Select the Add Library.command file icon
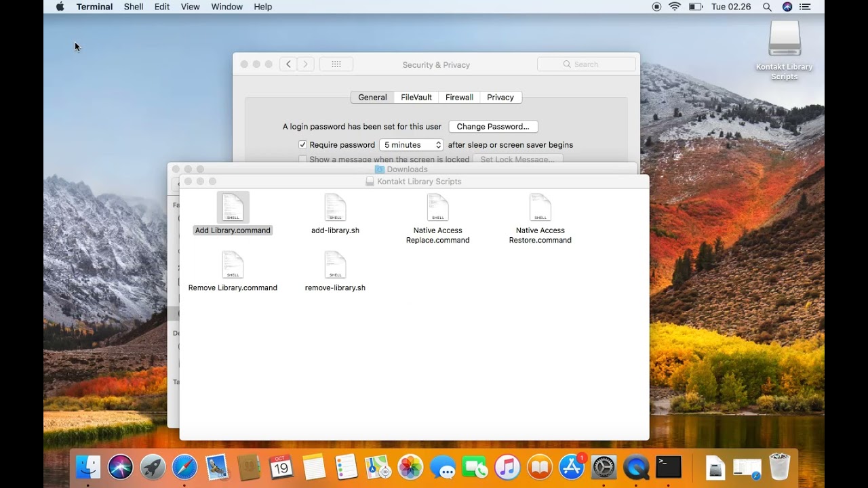868x488 pixels. (233, 207)
